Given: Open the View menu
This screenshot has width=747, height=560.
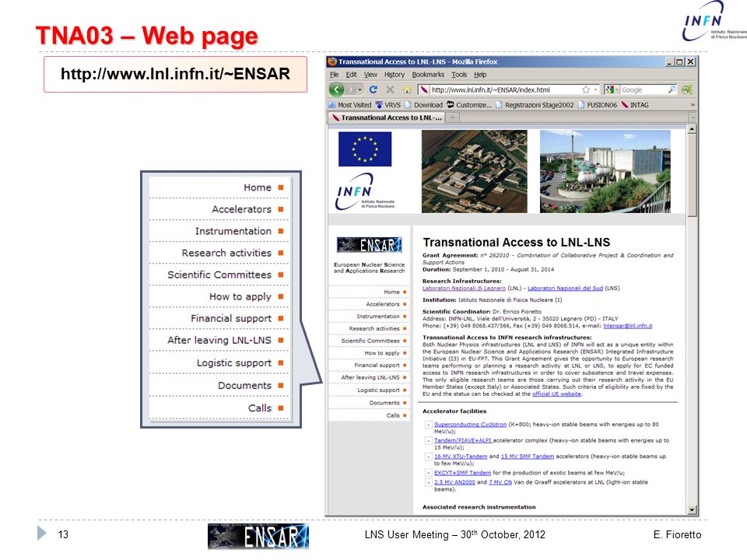Looking at the screenshot, I should click(x=370, y=75).
